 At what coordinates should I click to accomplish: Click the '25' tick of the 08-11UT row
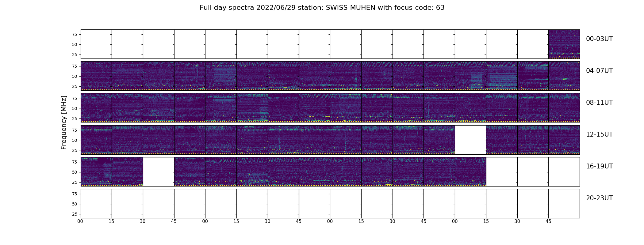tap(75, 118)
